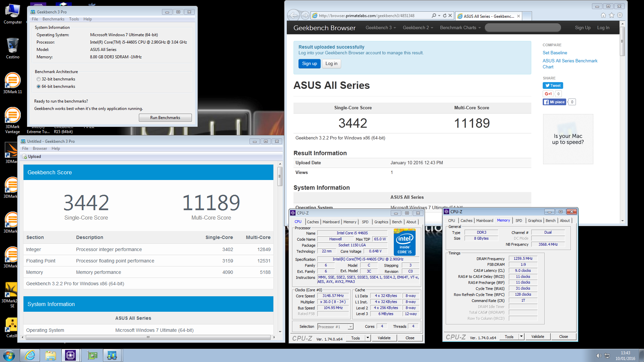Image resolution: width=644 pixels, height=362 pixels.
Task: Switch to SPD tab in right CPU-Z
Action: (519, 221)
